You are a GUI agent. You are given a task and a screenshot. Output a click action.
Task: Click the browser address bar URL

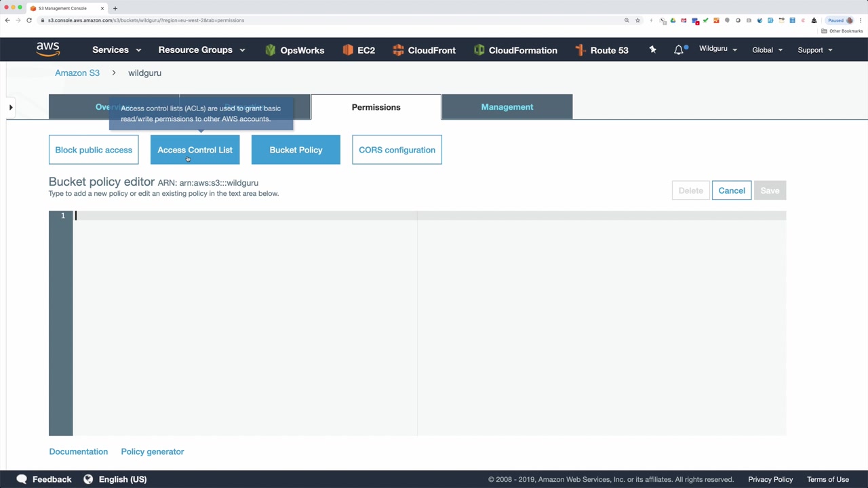tap(146, 20)
